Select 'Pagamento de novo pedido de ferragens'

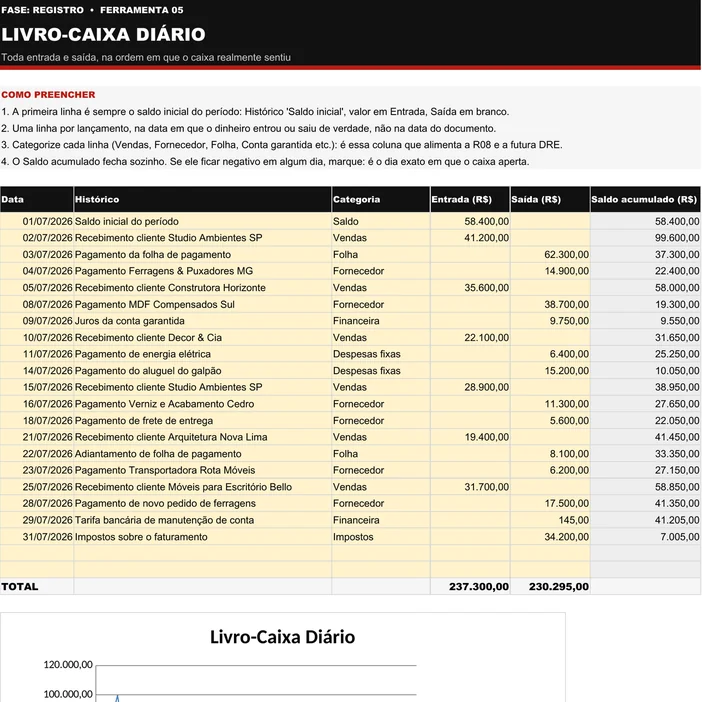202,503
